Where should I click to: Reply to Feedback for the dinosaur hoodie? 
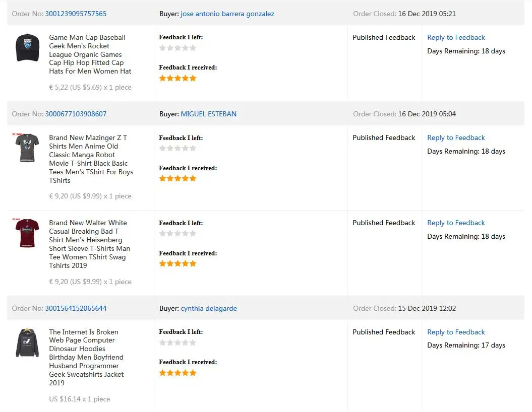click(x=456, y=332)
